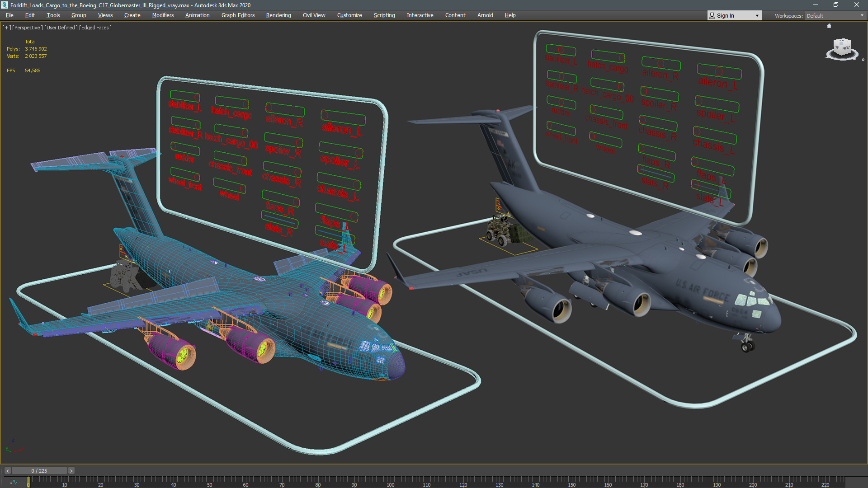
Task: Select stabilizer_R slider on the right shaded board
Action: tap(561, 77)
